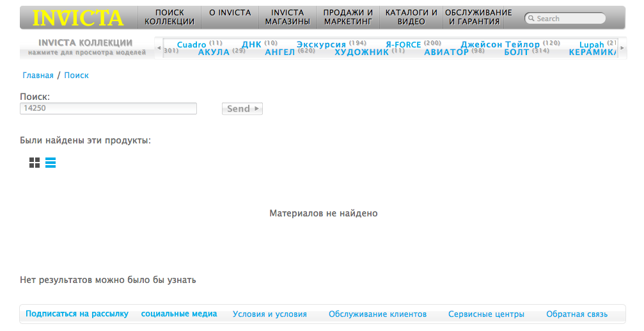Click the Send search button
Image resolution: width=644 pixels, height=331 pixels.
[242, 109]
